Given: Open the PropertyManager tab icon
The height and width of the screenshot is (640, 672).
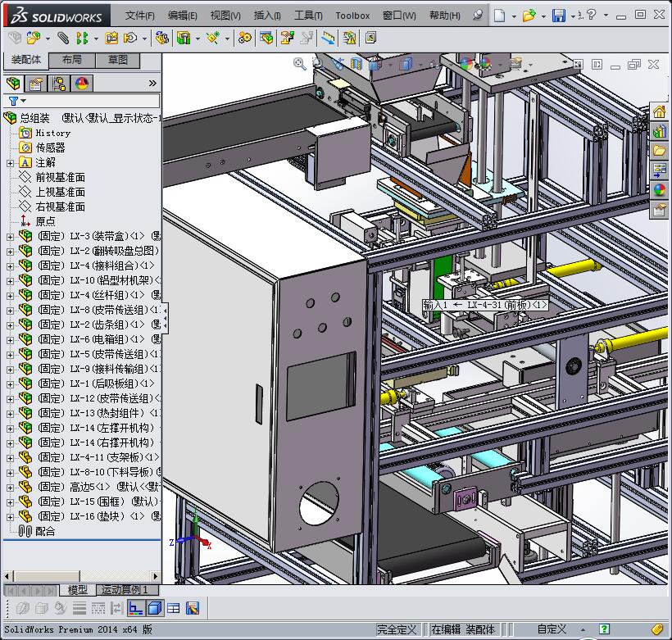Looking at the screenshot, I should tap(35, 84).
